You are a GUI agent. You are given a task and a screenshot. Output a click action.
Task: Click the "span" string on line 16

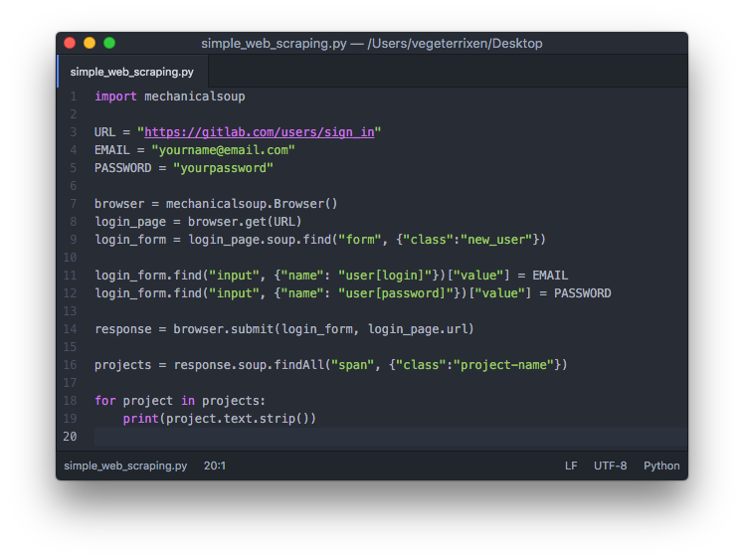coord(352,365)
